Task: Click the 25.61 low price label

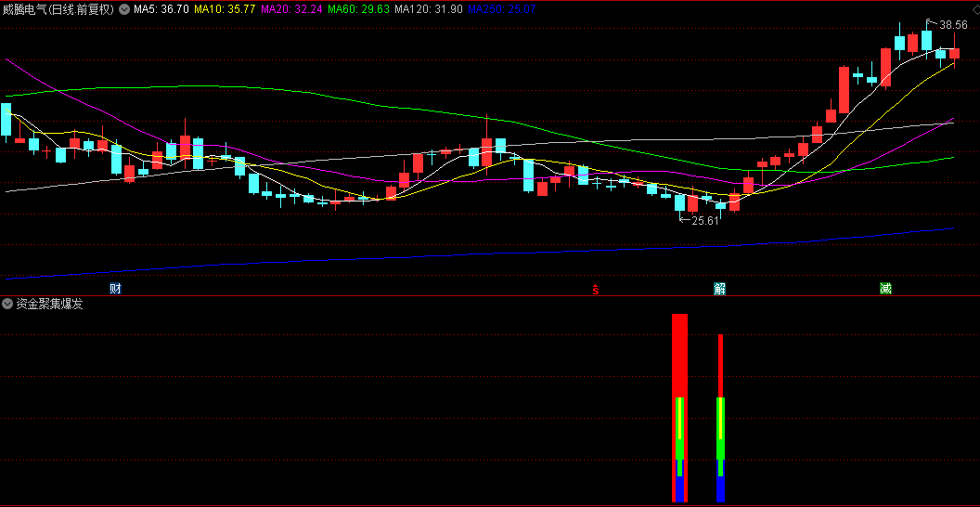Action: [x=705, y=220]
